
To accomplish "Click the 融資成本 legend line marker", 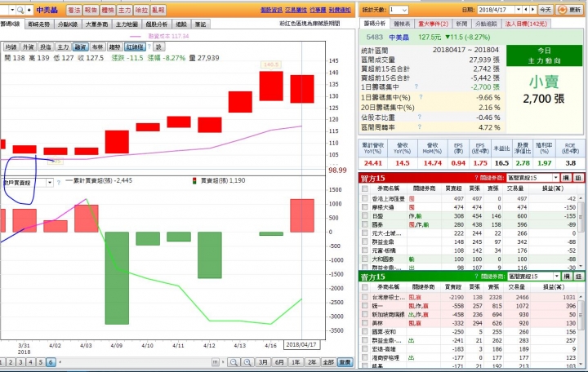I will click(x=136, y=37).
